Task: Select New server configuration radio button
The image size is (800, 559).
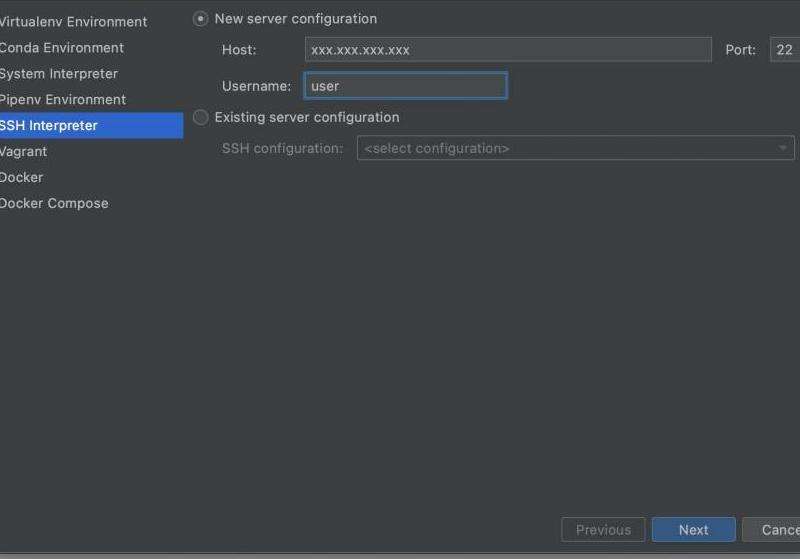Action: pyautogui.click(x=201, y=19)
